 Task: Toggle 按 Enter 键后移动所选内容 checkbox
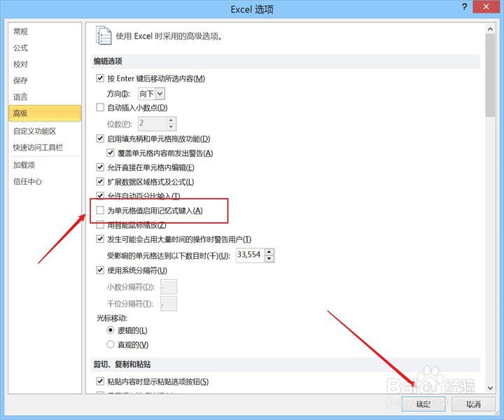[100, 78]
